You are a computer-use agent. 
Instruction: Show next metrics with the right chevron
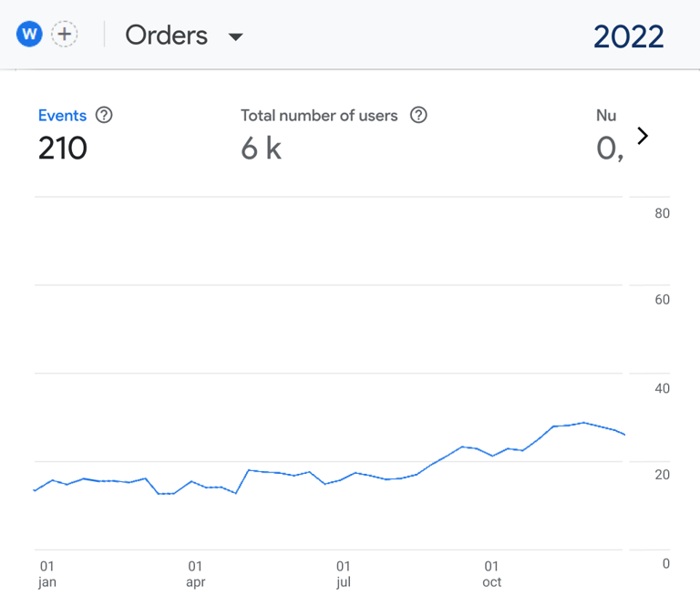pyautogui.click(x=643, y=136)
